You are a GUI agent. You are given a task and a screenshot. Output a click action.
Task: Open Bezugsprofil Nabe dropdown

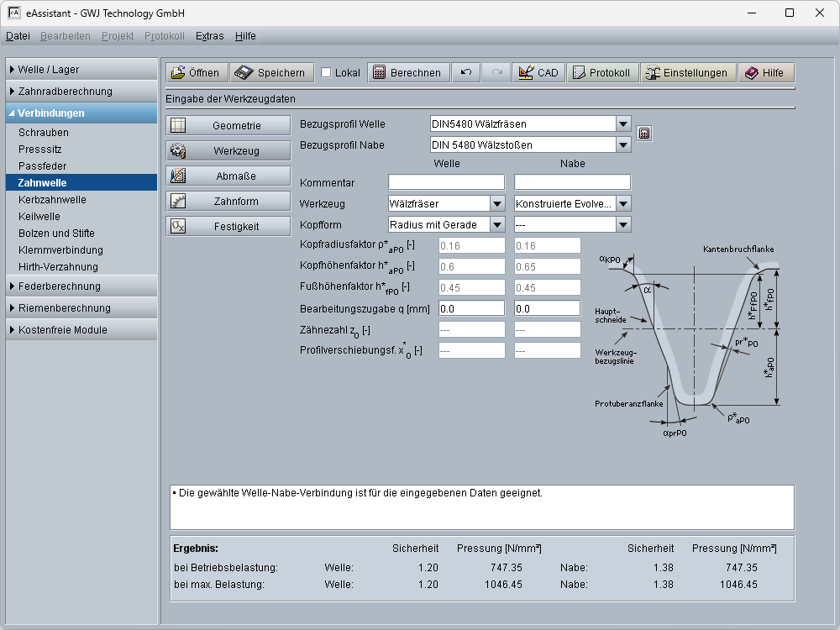click(x=622, y=145)
